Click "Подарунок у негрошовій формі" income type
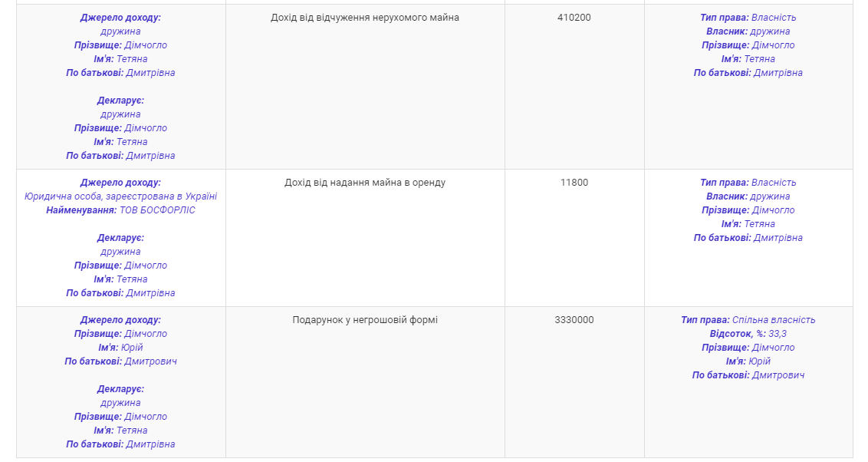This screenshot has height=462, width=868. point(365,320)
